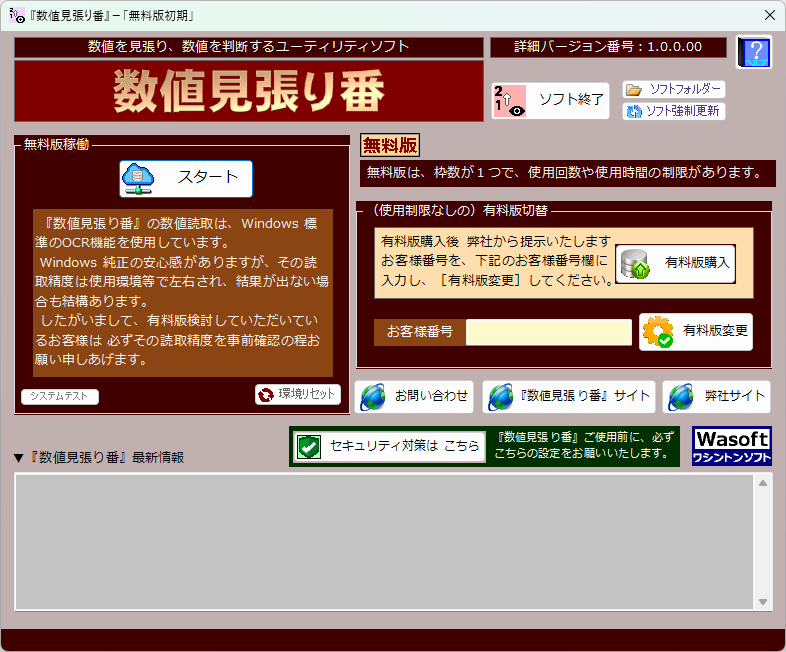Start monitoring with the スタート button
The image size is (786, 652).
[186, 179]
